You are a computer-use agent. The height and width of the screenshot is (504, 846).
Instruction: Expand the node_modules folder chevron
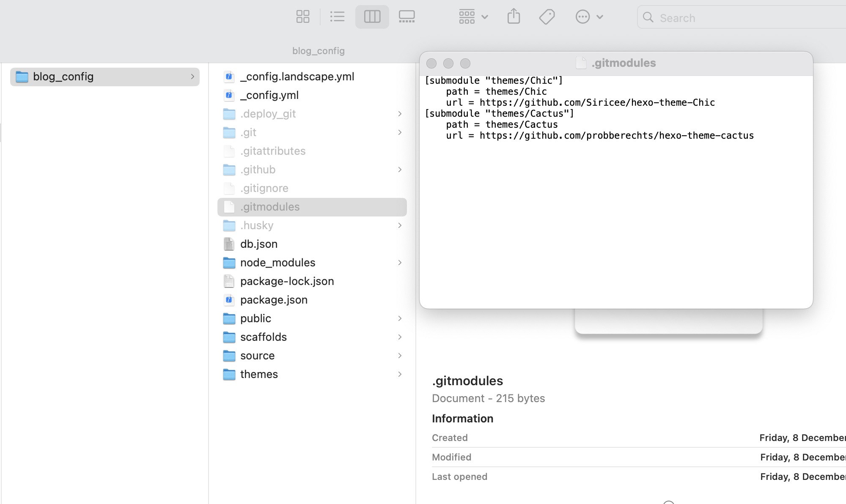coord(400,263)
